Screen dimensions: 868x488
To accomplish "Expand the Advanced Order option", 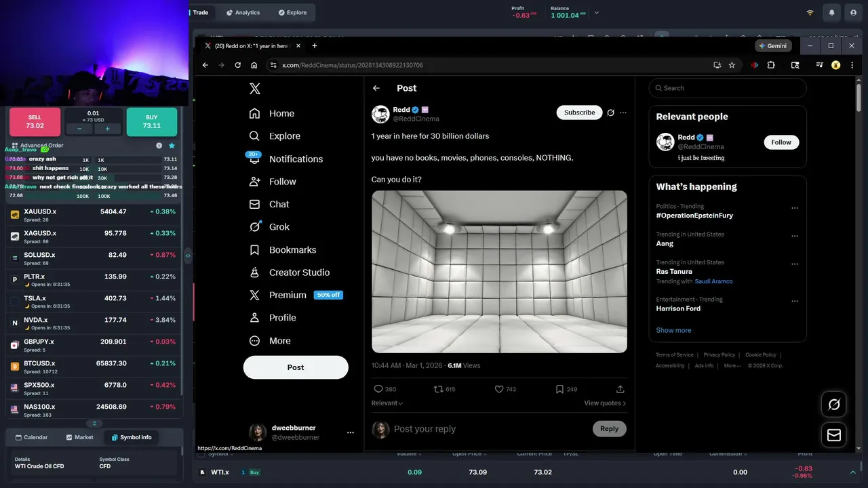I will (x=37, y=146).
